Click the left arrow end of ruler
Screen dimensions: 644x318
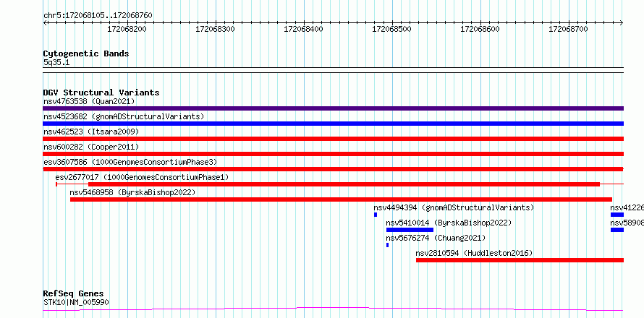[45, 22]
